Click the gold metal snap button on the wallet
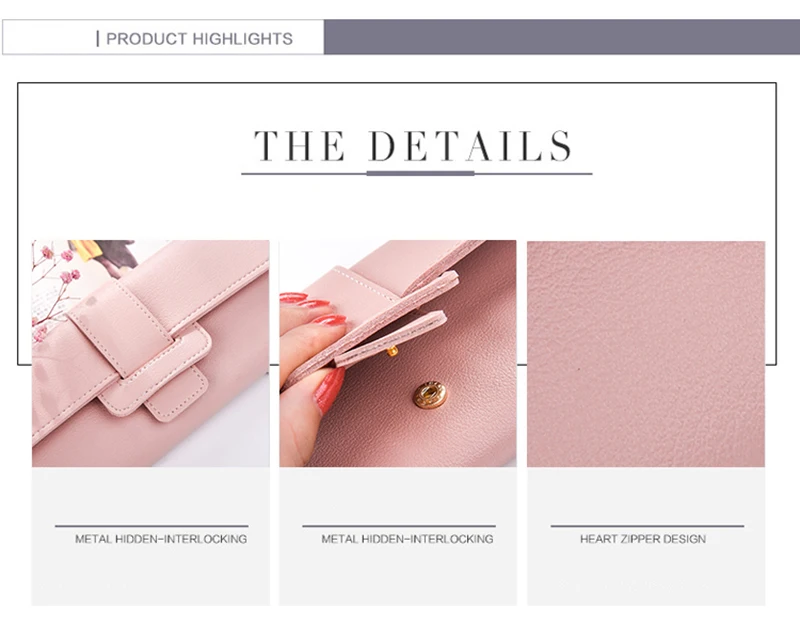The width and height of the screenshot is (800, 624). pyautogui.click(x=430, y=394)
